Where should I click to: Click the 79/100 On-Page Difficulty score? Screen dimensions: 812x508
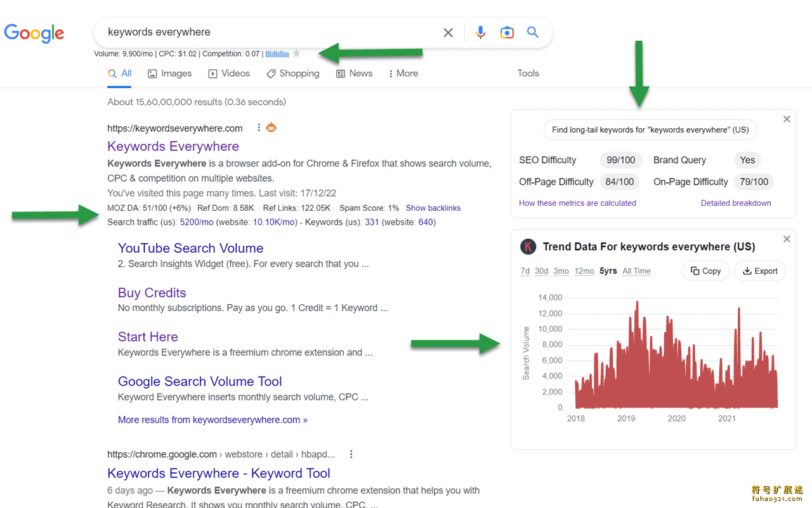point(754,182)
